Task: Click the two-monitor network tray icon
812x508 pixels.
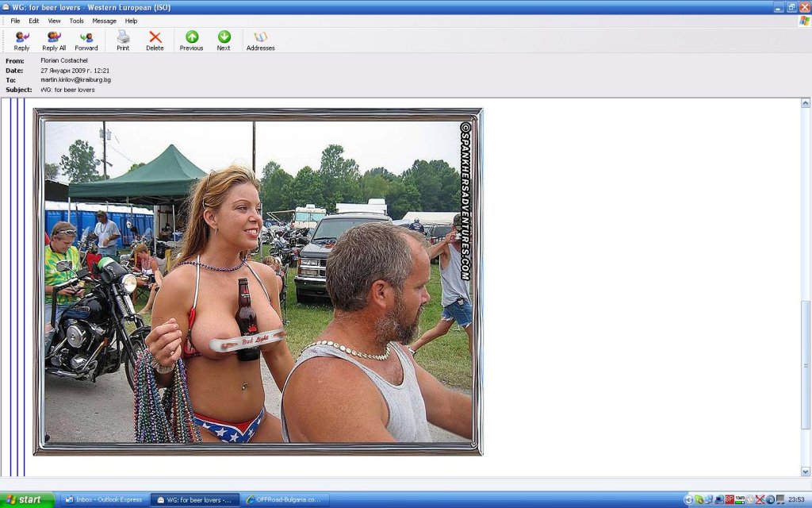Action: 709,500
